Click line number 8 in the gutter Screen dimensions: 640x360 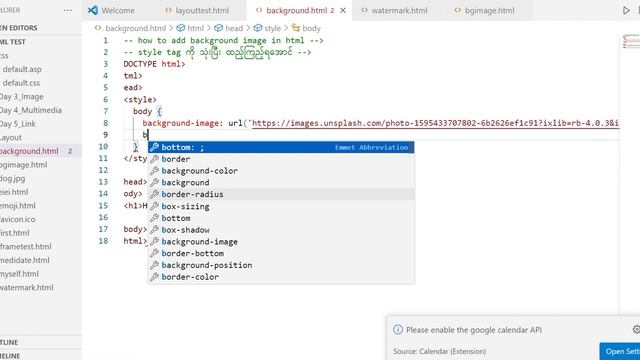pyautogui.click(x=106, y=123)
